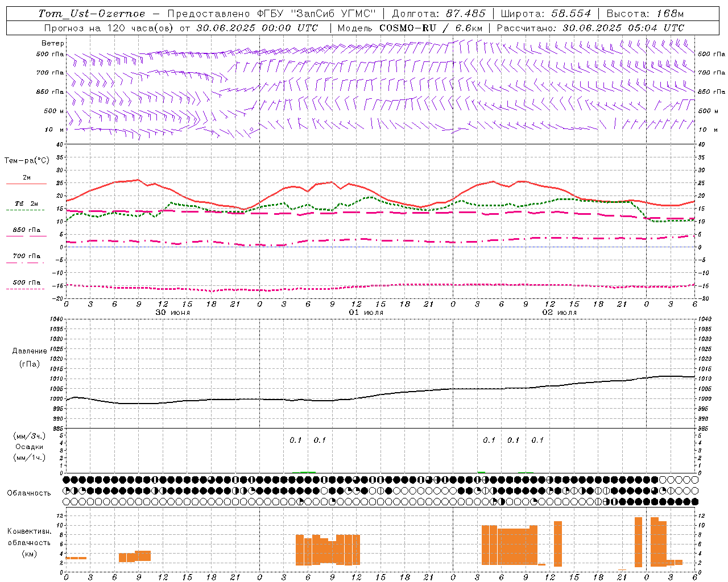
Task: Click the station name Tom_Ust-Ozernoe
Action: 92,14
